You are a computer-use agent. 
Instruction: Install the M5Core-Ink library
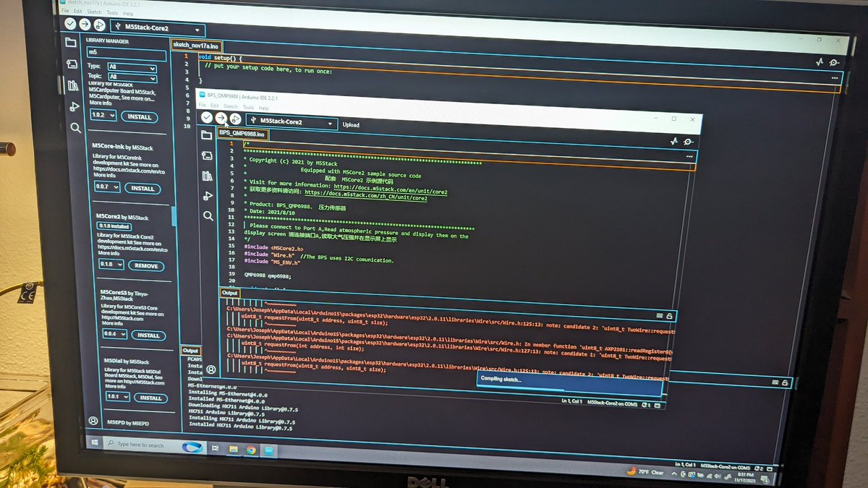[143, 189]
